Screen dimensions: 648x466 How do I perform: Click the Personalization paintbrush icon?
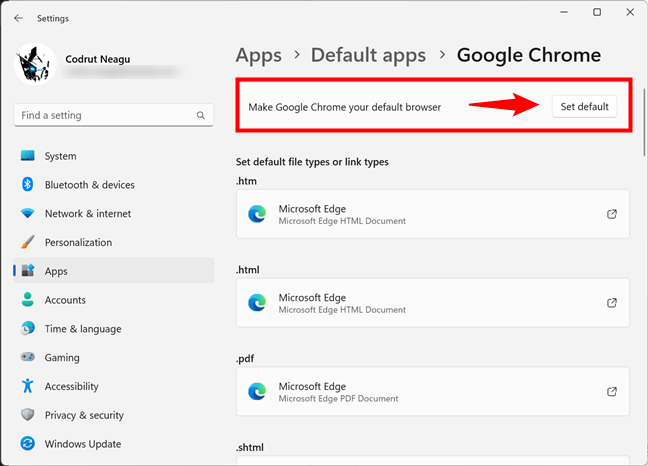[27, 243]
